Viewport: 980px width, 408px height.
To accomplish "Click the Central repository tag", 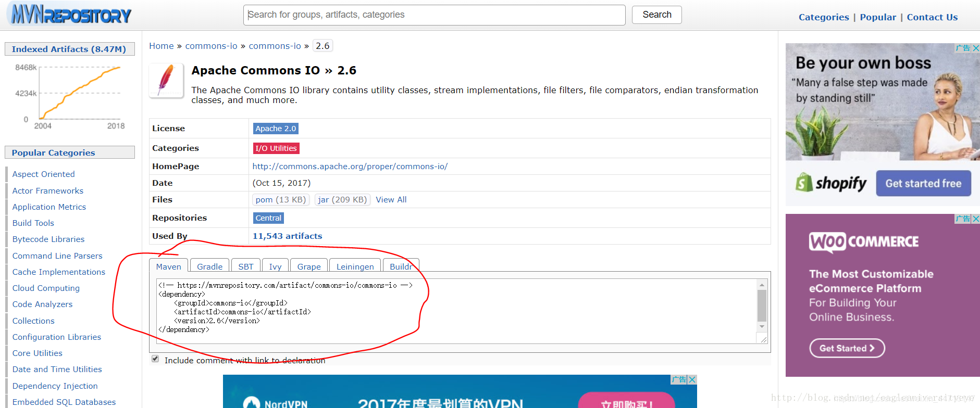I will [268, 218].
